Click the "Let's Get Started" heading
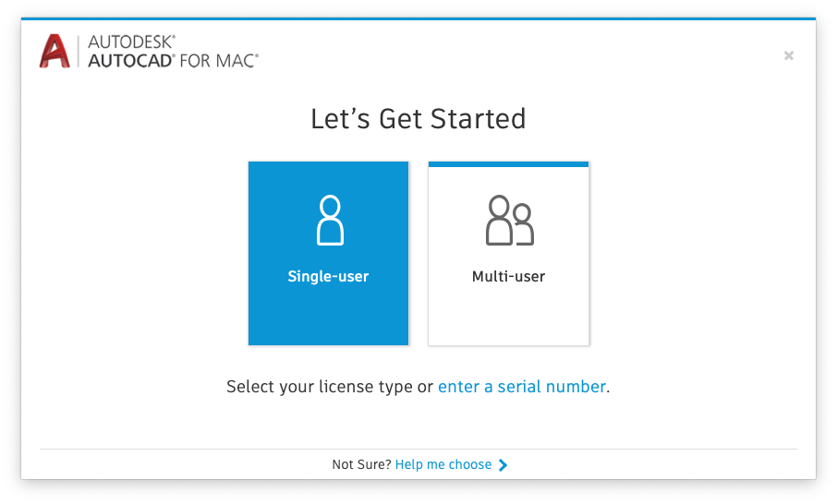Screen dimensions: 837x504 pyautogui.click(x=418, y=119)
